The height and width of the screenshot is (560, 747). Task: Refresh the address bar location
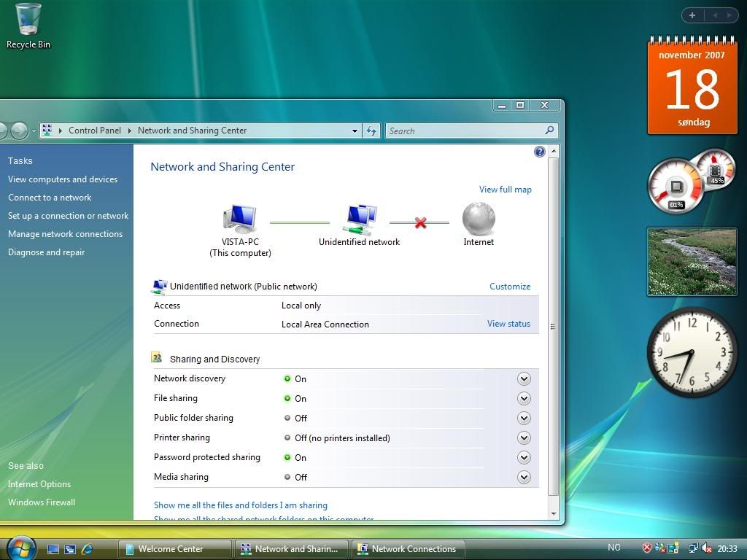pos(371,131)
